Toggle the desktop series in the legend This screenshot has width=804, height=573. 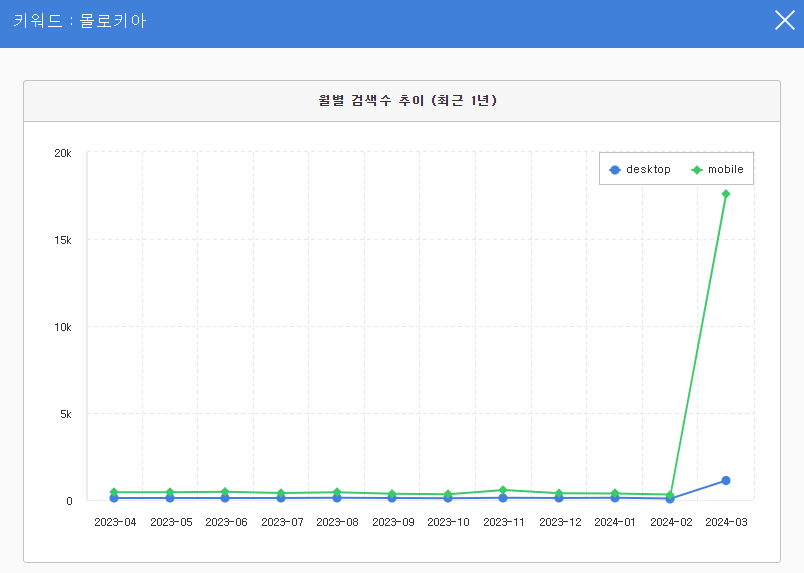(x=639, y=169)
